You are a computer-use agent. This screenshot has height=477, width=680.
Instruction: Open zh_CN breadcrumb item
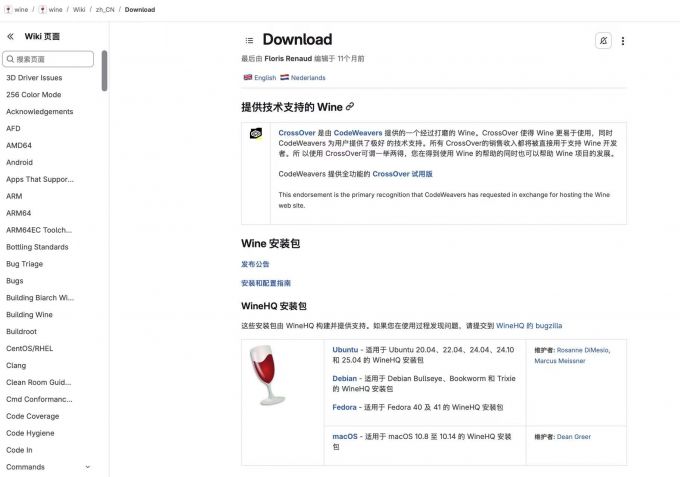(105, 10)
